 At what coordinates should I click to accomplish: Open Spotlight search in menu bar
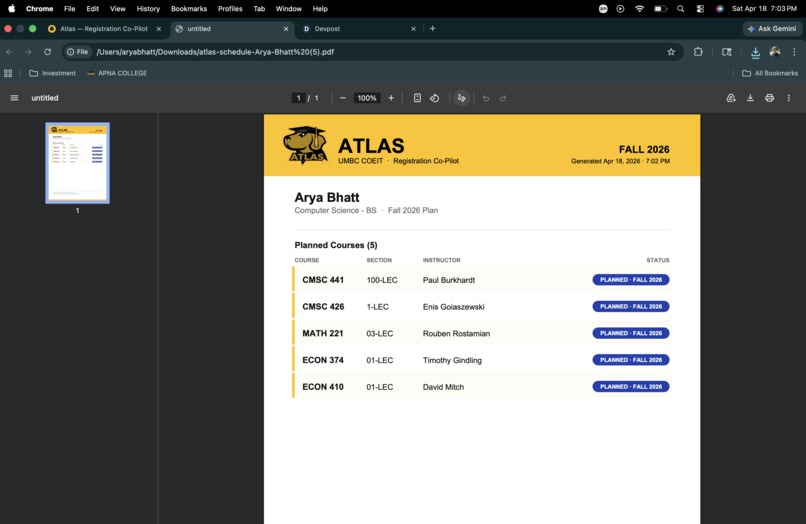tap(681, 9)
